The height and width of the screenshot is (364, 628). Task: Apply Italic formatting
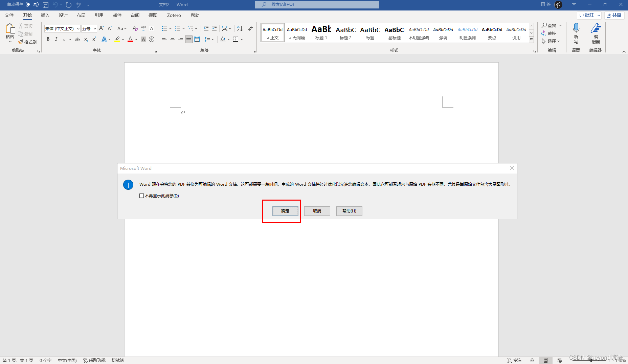[x=56, y=39]
